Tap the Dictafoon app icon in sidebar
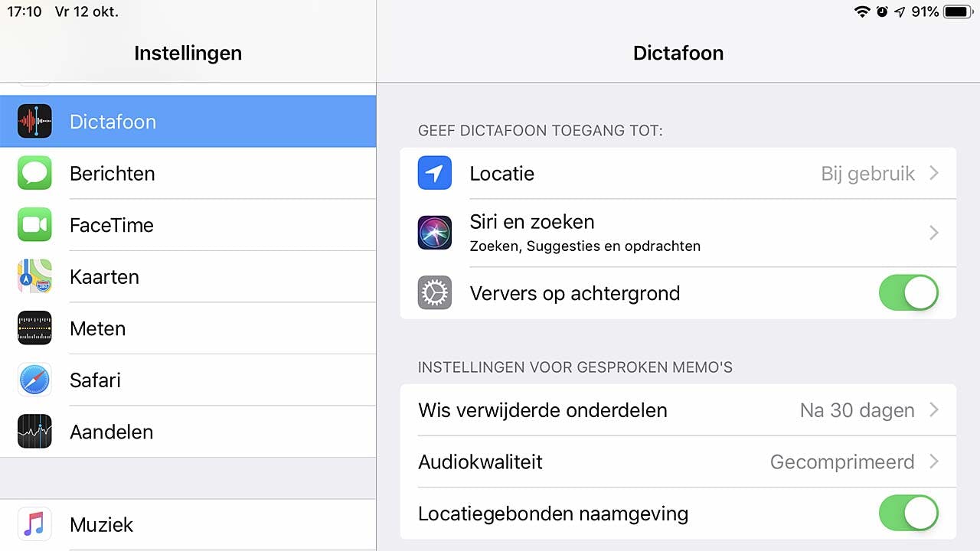 click(x=34, y=122)
